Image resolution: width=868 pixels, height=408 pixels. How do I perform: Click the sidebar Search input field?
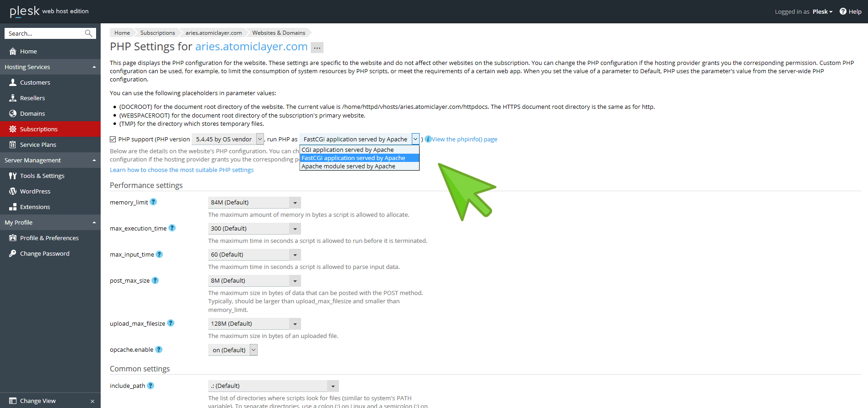click(x=44, y=33)
